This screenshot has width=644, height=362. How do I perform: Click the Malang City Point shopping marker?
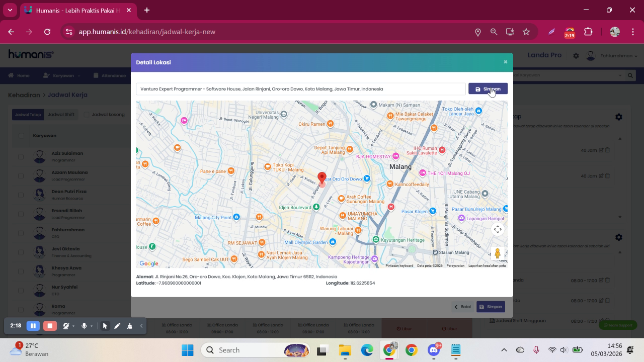coord(236,217)
